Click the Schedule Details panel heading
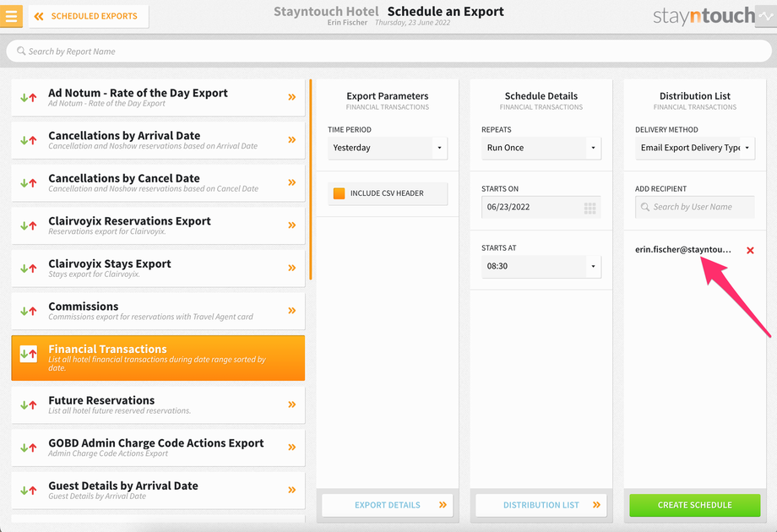The height and width of the screenshot is (532, 777). 541,95
